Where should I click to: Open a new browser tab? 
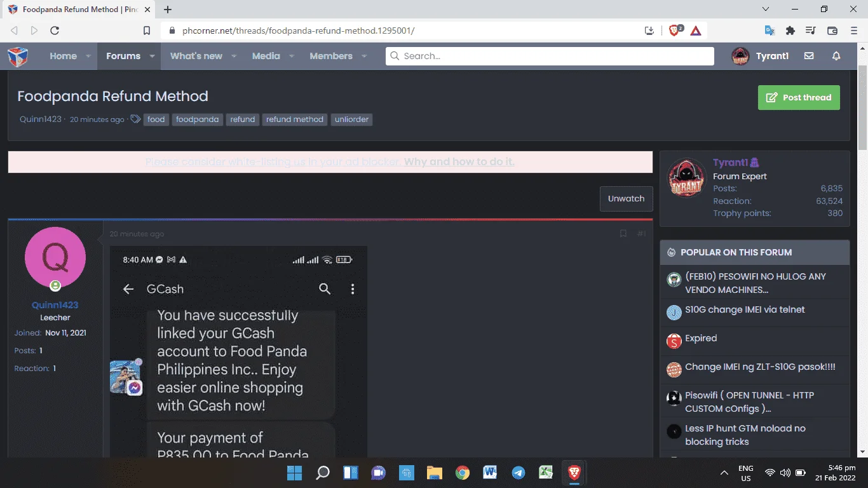click(168, 10)
